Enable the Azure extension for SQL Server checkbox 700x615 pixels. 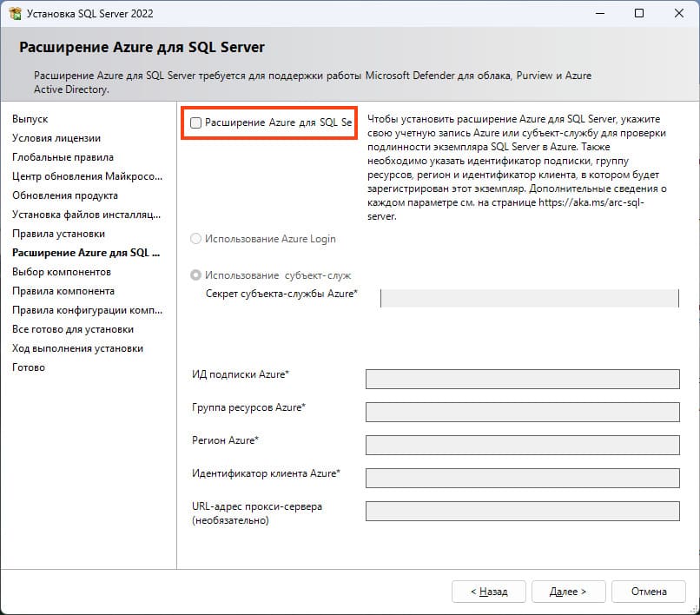pyautogui.click(x=195, y=122)
